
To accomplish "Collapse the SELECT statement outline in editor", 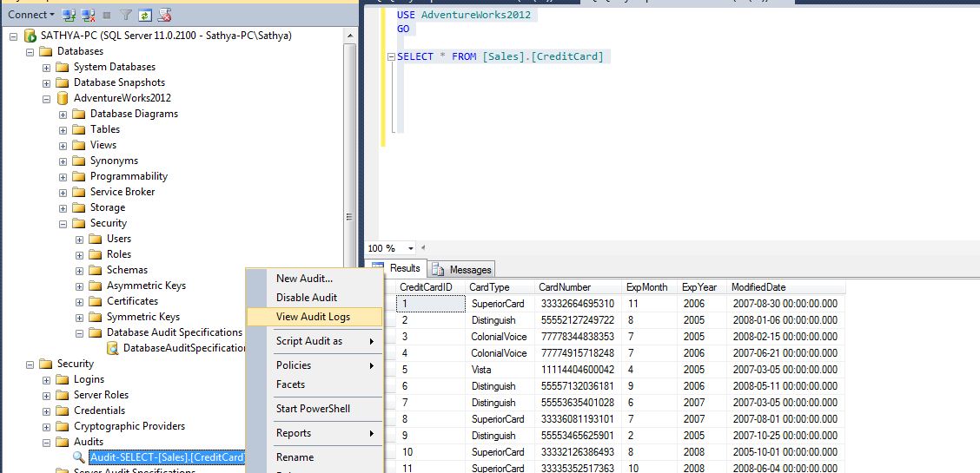I will [391, 56].
